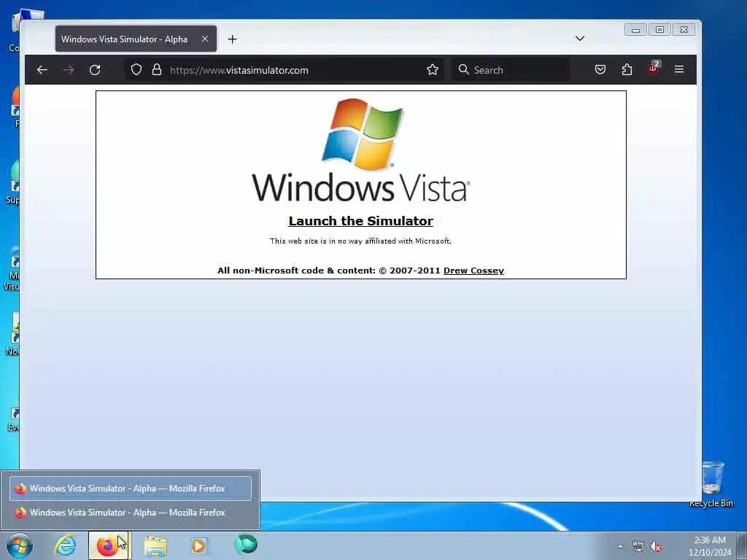Go back using the Firefox back arrow
This screenshot has height=560, width=747.
pos(42,70)
